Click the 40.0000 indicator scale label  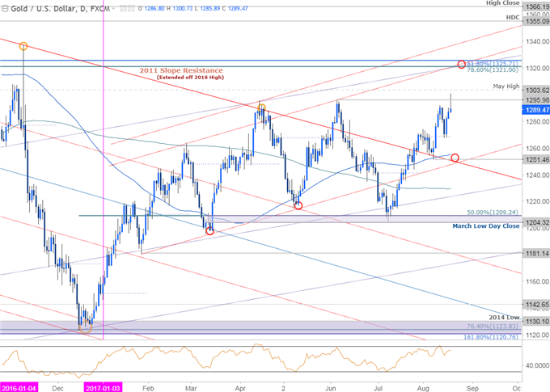[x=537, y=365]
